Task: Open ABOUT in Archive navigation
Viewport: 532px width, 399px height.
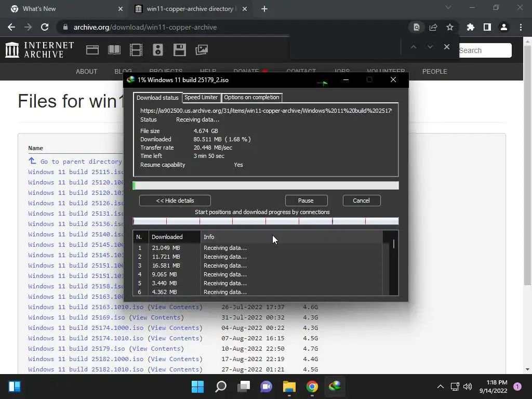Action: tap(87, 72)
